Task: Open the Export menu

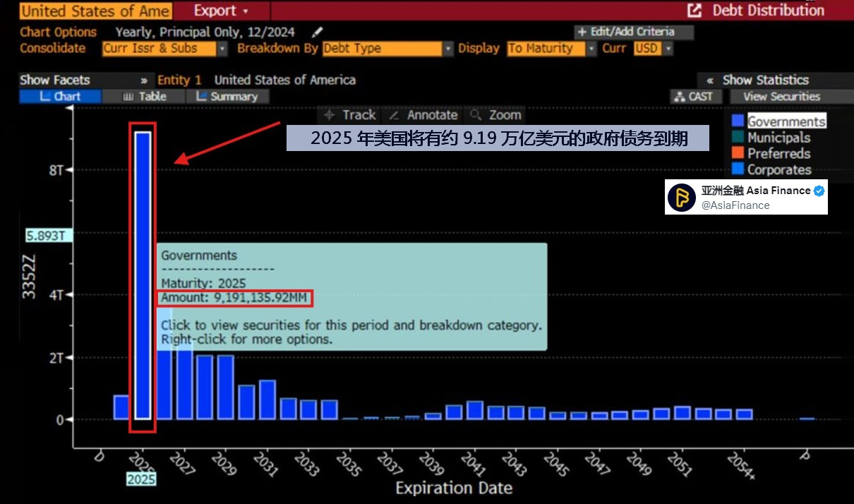Action: (x=222, y=11)
